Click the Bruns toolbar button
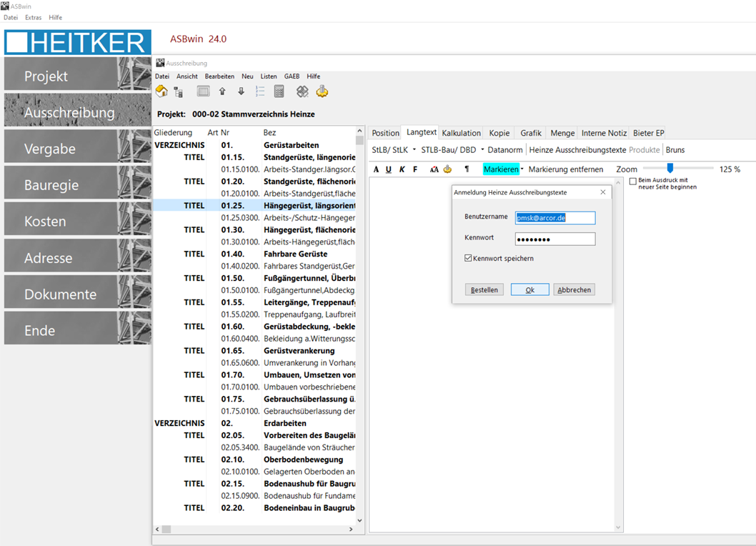This screenshot has height=546, width=756. pos(675,150)
